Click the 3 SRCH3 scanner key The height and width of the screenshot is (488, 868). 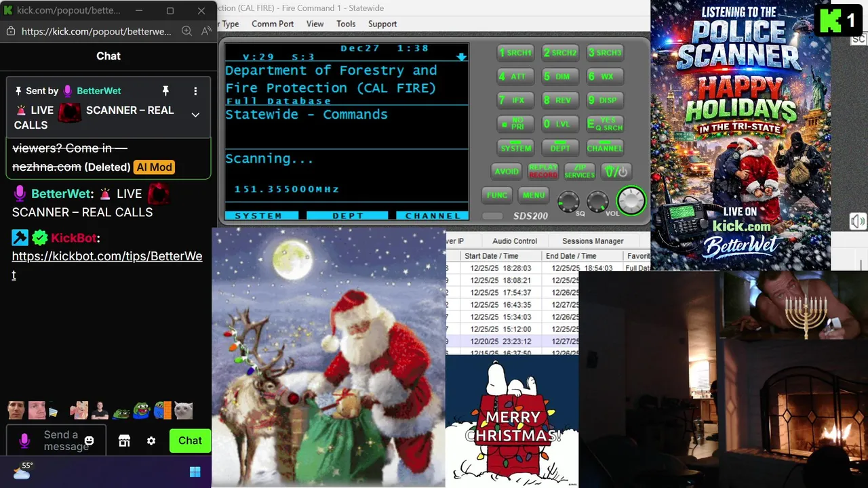(x=604, y=53)
